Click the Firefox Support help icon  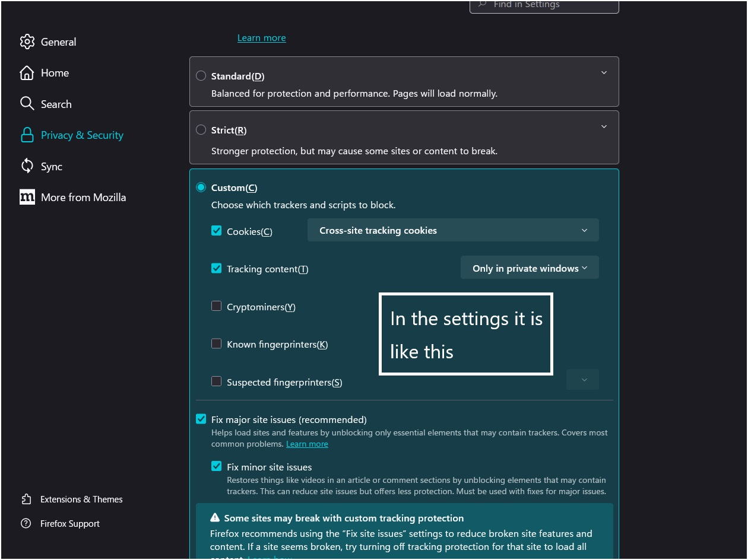point(26,524)
